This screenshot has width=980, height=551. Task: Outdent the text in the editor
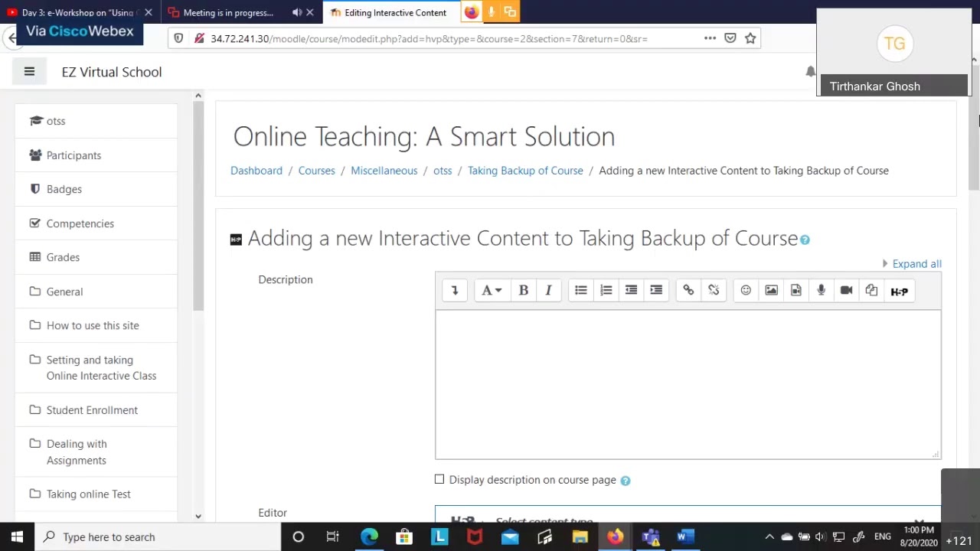coord(631,291)
